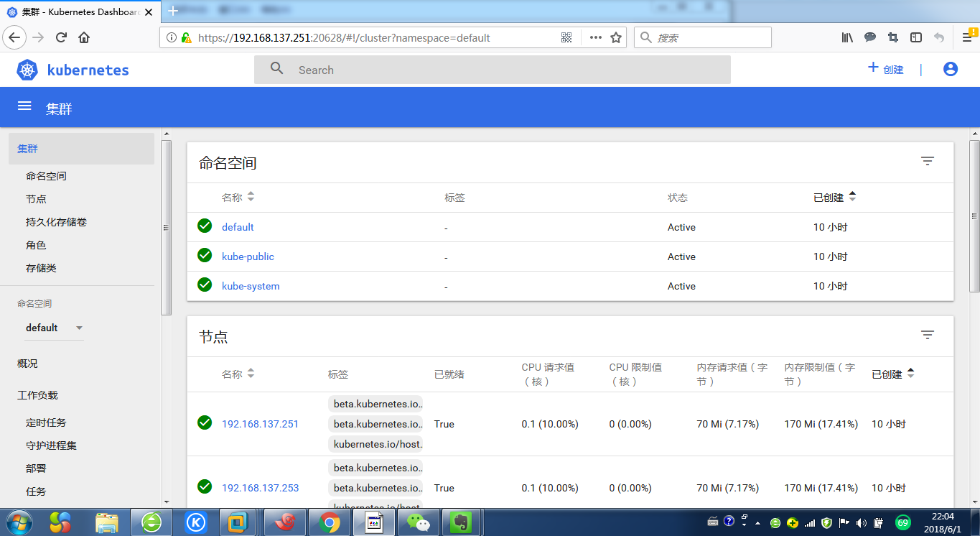Screen dimensions: 980x536
Task: Click the 创建 button
Action: (885, 69)
